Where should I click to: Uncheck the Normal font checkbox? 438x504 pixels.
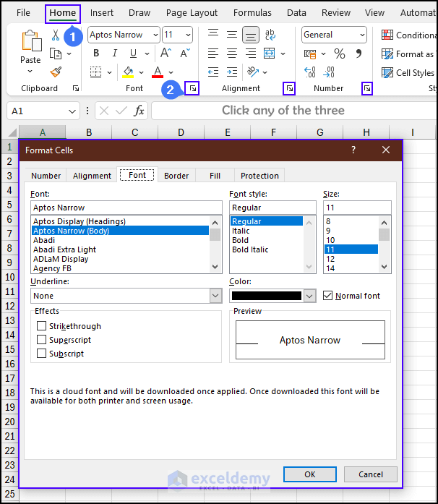(327, 296)
